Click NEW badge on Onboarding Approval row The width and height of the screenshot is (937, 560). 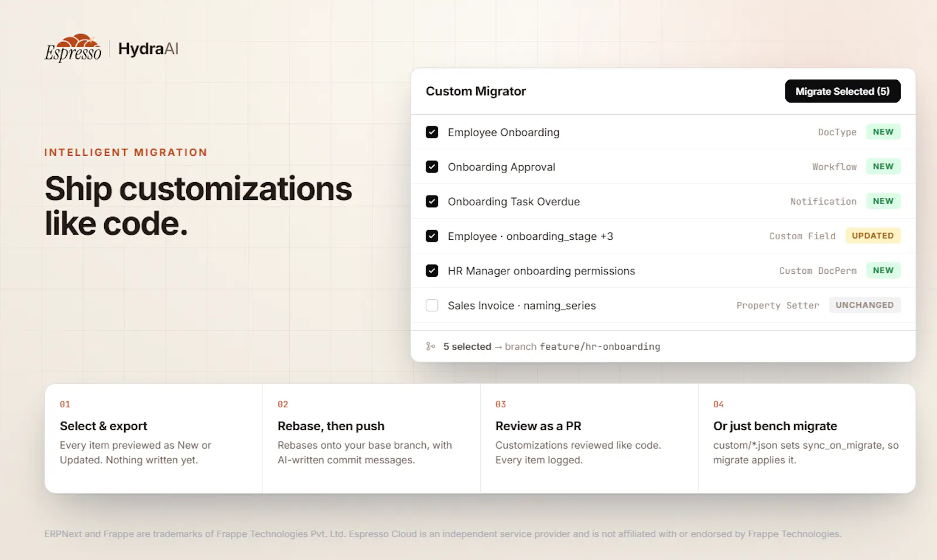[883, 166]
